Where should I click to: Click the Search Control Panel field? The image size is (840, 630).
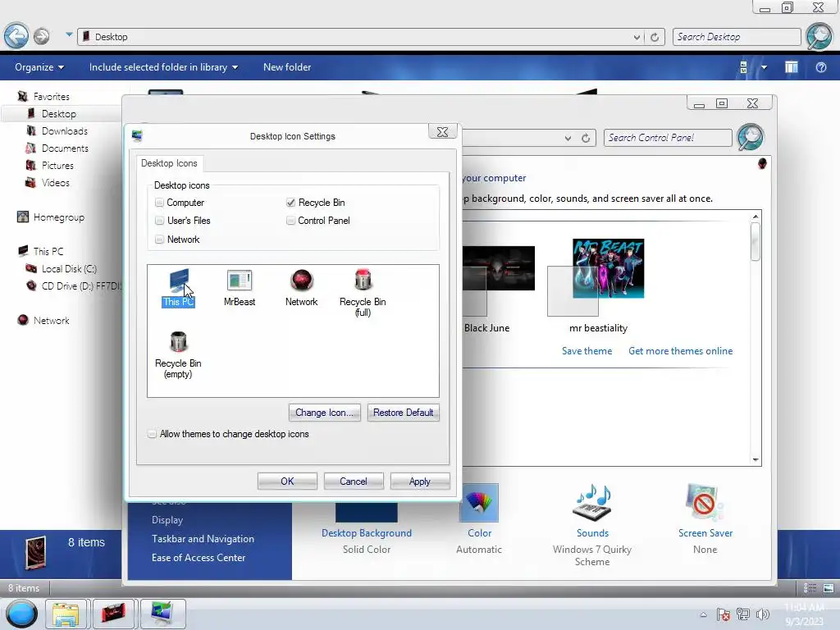click(x=668, y=138)
